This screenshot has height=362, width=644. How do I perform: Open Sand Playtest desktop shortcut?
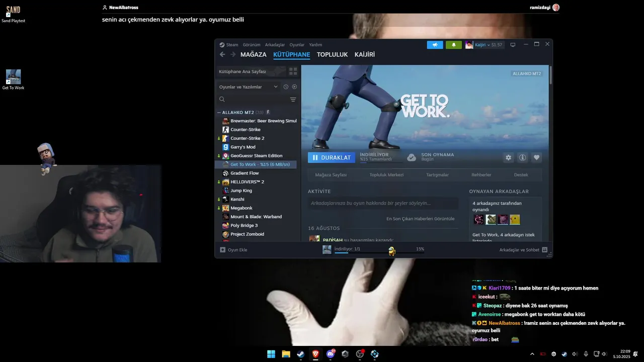click(13, 14)
